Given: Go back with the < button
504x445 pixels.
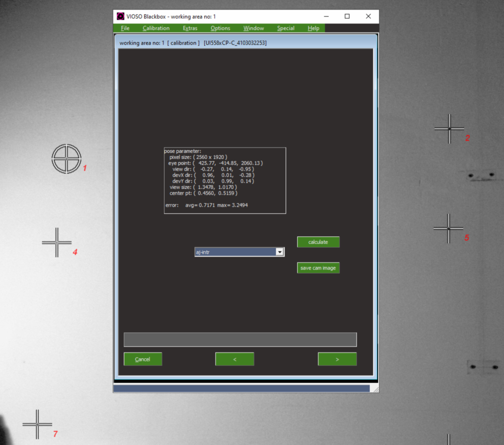Looking at the screenshot, I should 235,359.
